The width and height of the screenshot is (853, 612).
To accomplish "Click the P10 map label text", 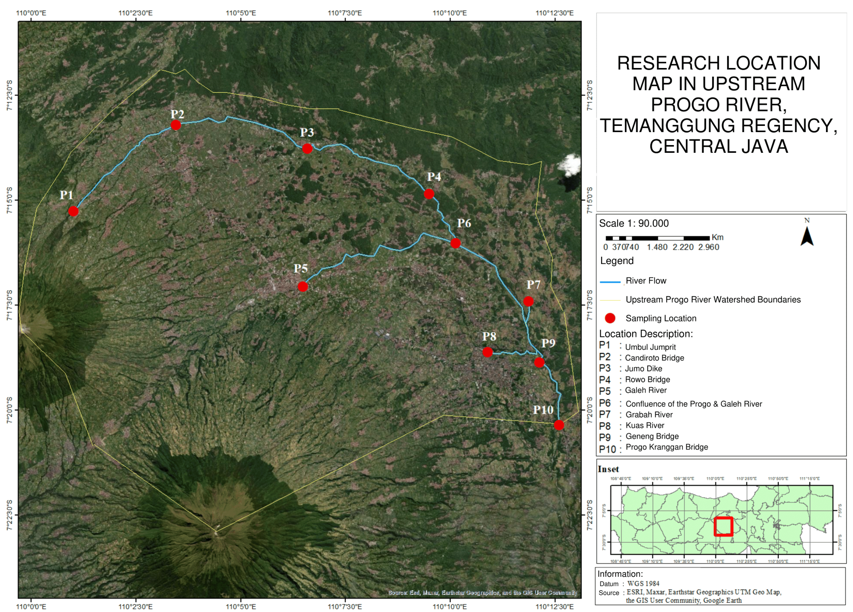I will tap(543, 410).
